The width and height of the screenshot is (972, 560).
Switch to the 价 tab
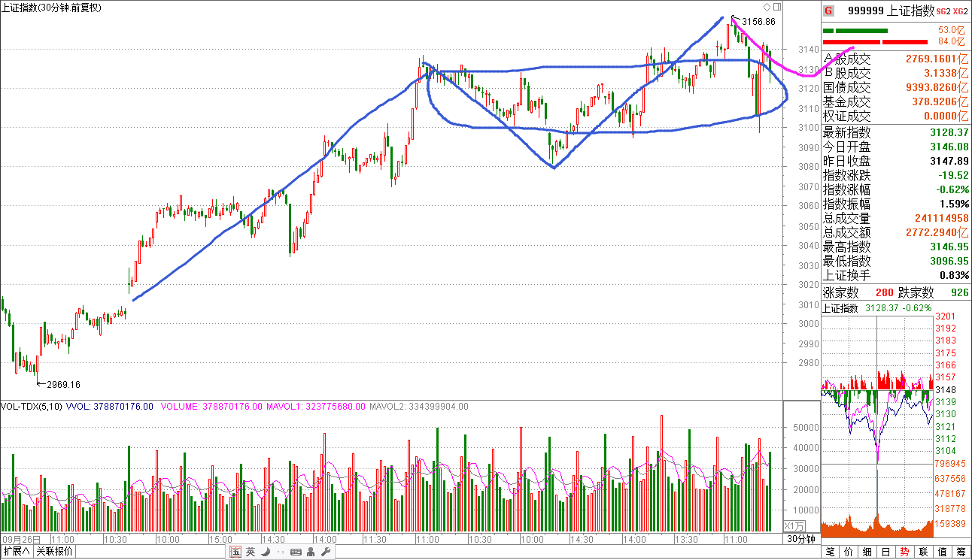[849, 552]
